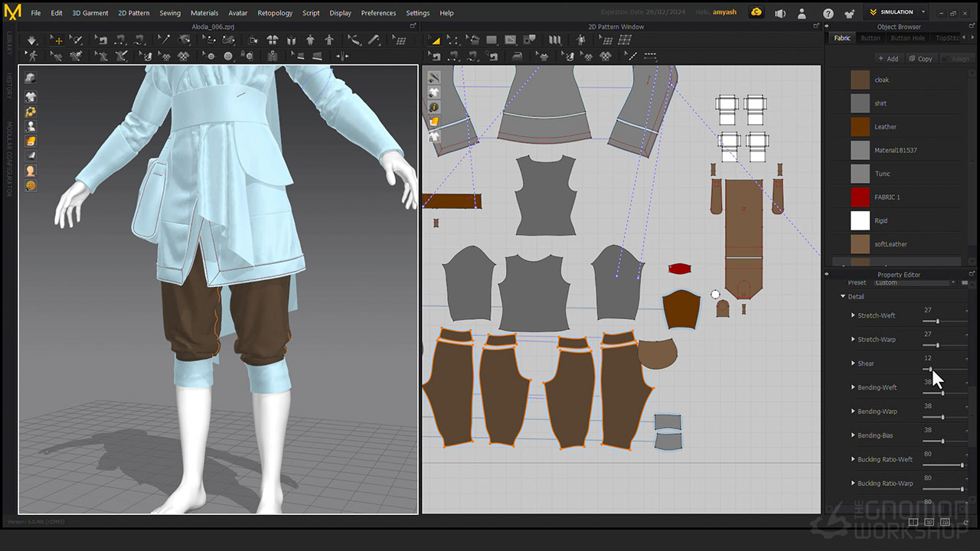980x551 pixels.
Task: Open the Sewing menu
Action: (170, 12)
